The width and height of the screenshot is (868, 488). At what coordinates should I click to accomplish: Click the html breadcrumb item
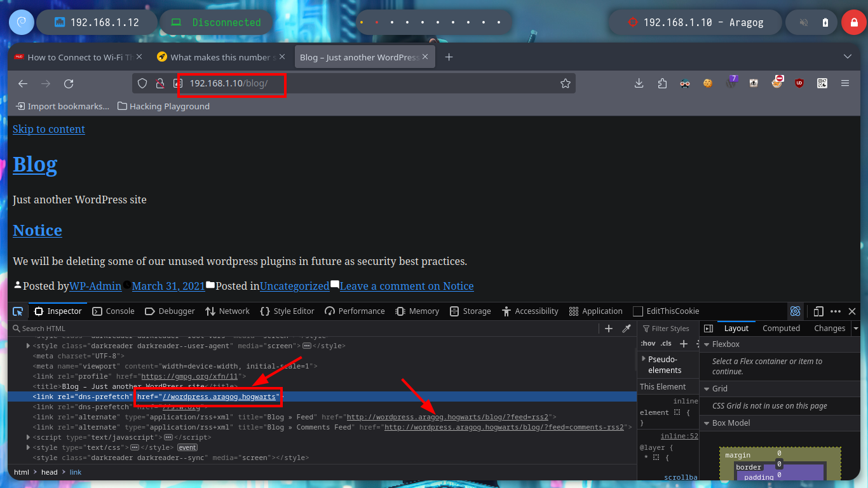point(22,472)
